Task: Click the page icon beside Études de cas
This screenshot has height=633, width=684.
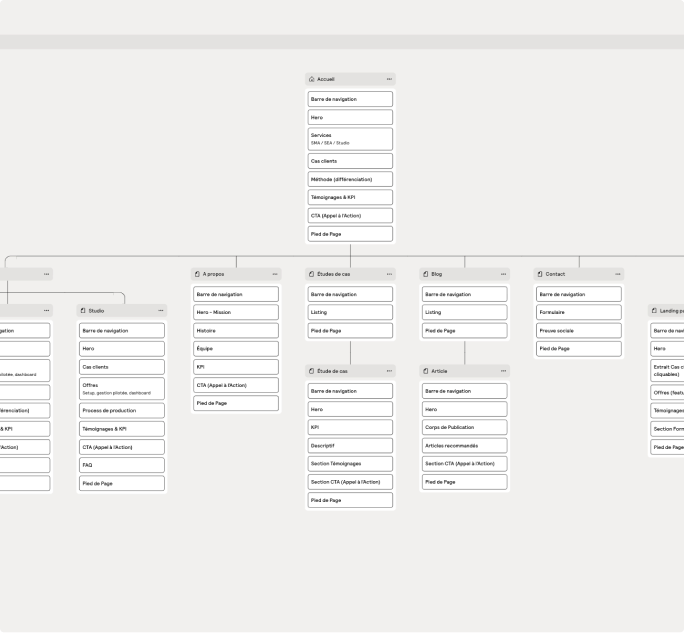Action: coord(311,274)
